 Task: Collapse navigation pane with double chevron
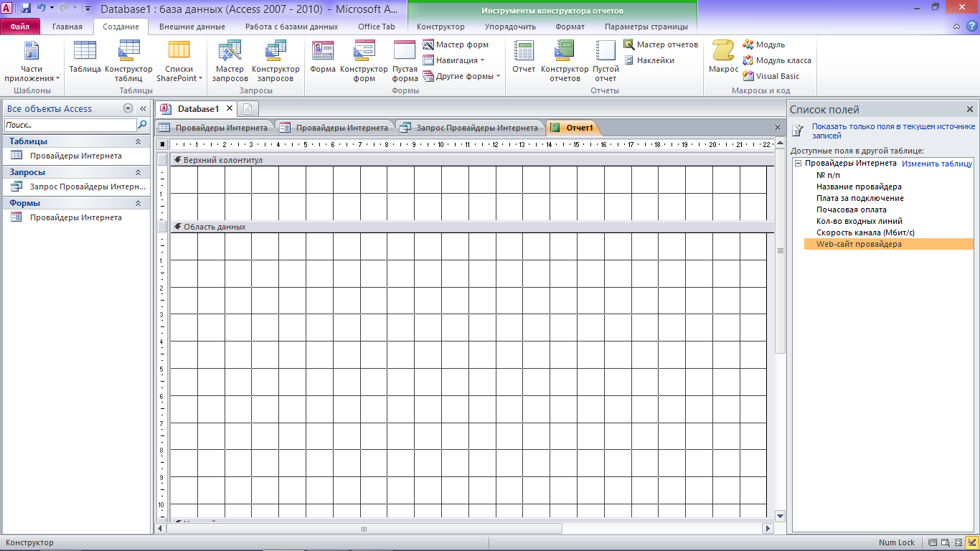pyautogui.click(x=143, y=108)
